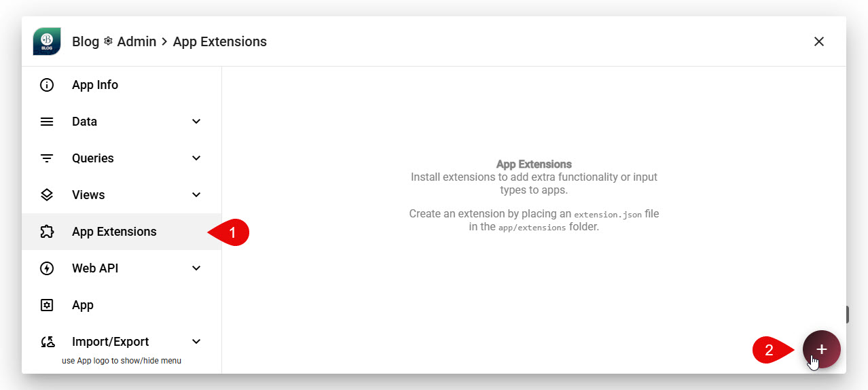Image resolution: width=868 pixels, height=390 pixels.
Task: Click the Blog app logo
Action: [x=47, y=41]
